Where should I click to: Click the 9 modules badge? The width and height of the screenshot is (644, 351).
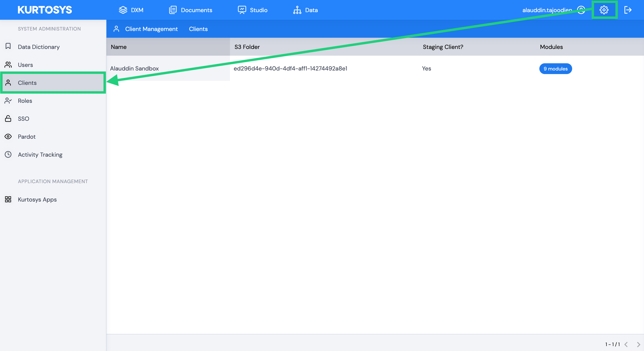point(556,69)
